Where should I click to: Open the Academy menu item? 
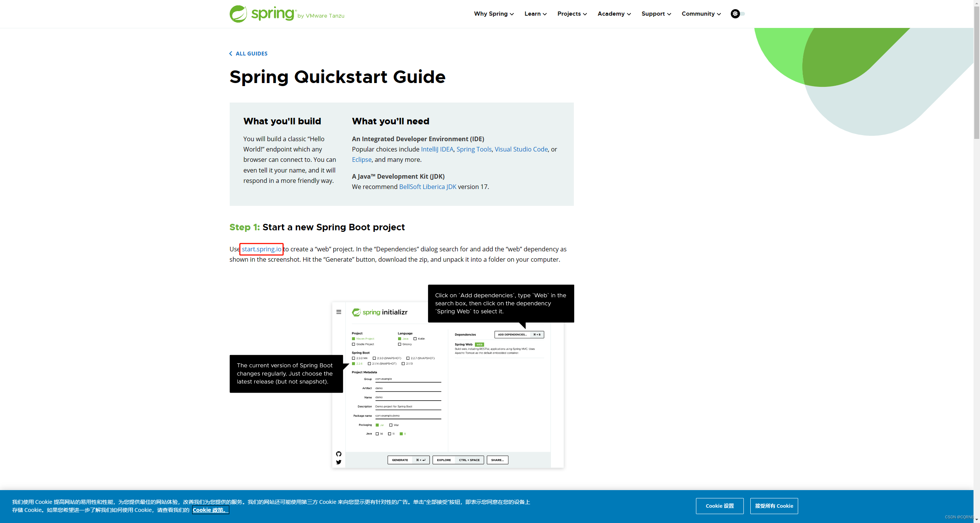pyautogui.click(x=614, y=14)
